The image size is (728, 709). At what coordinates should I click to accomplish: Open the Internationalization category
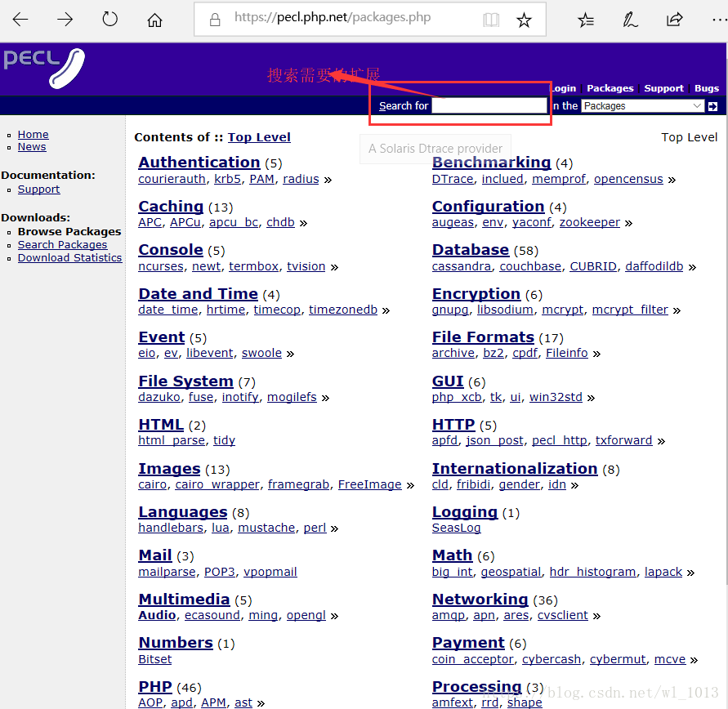515,469
